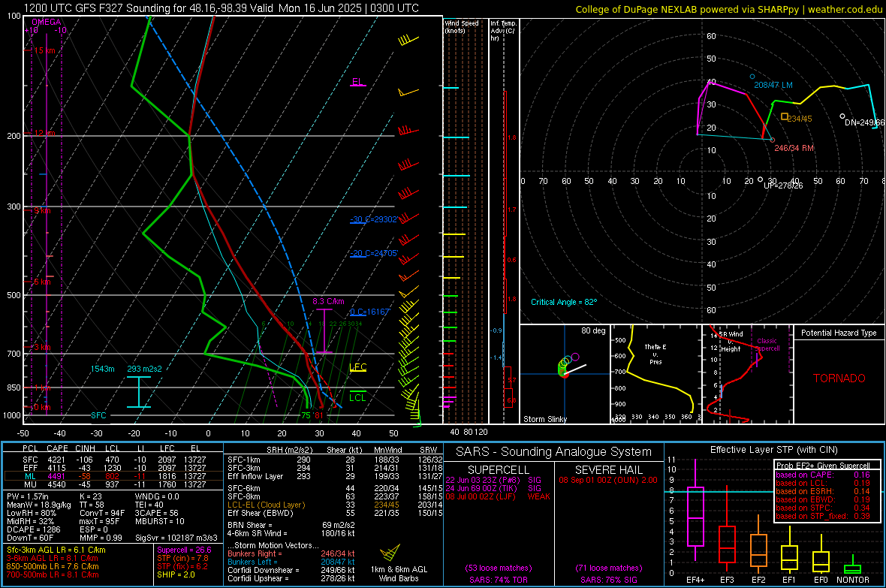Click the 'Eff Shear (EBWD)' row
This screenshot has width=886, height=588.
click(335, 514)
